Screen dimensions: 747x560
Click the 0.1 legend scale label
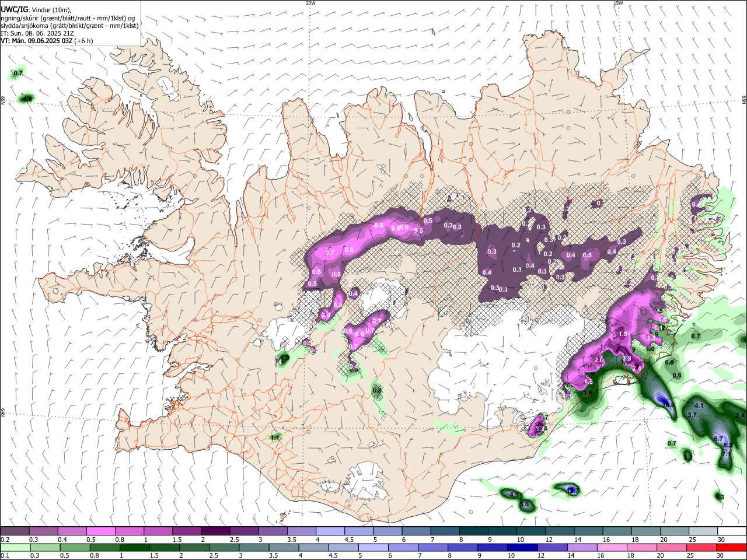[x=5, y=556]
